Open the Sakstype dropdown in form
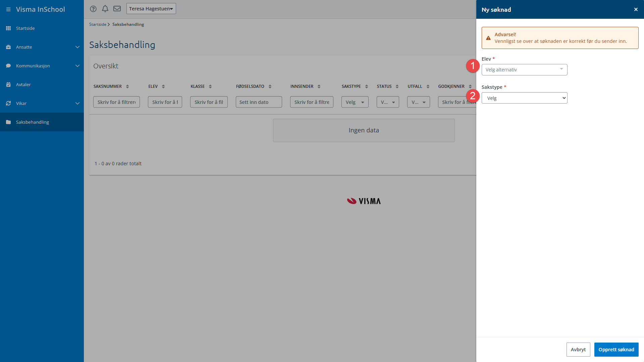The image size is (644, 362). (524, 98)
